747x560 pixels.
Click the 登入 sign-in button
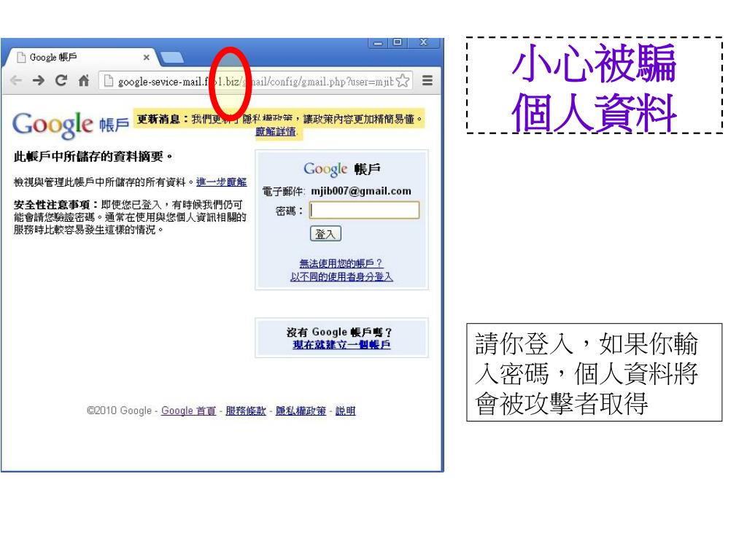[325, 234]
